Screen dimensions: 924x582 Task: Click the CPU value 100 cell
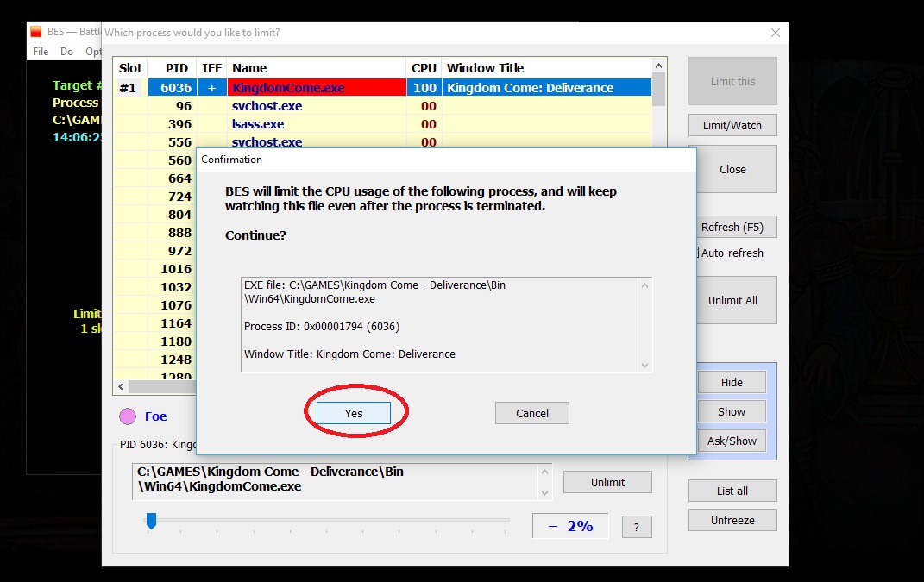(424, 88)
